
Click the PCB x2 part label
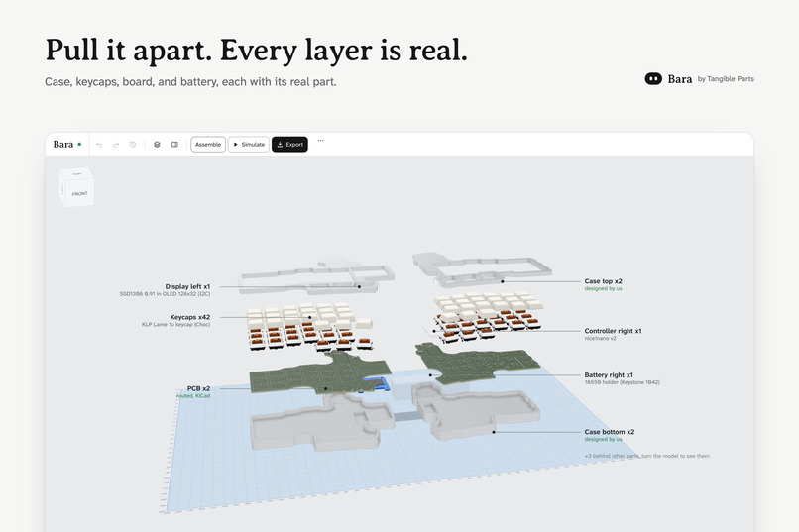[x=198, y=388]
